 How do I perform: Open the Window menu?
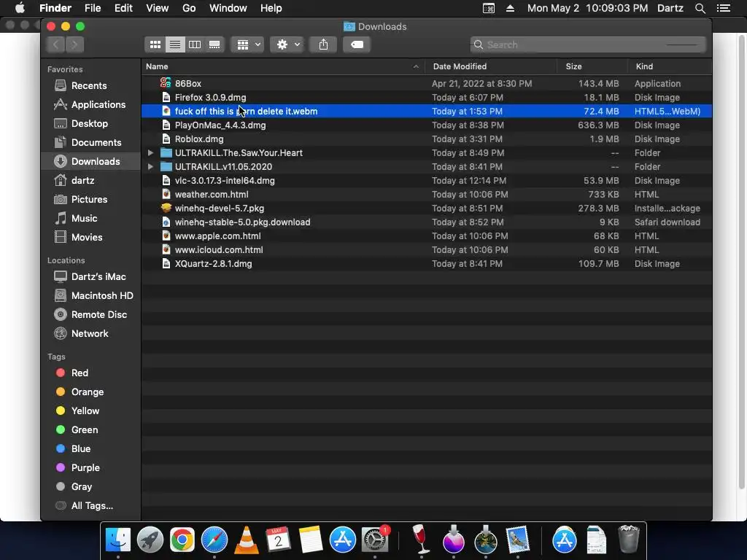coord(228,8)
